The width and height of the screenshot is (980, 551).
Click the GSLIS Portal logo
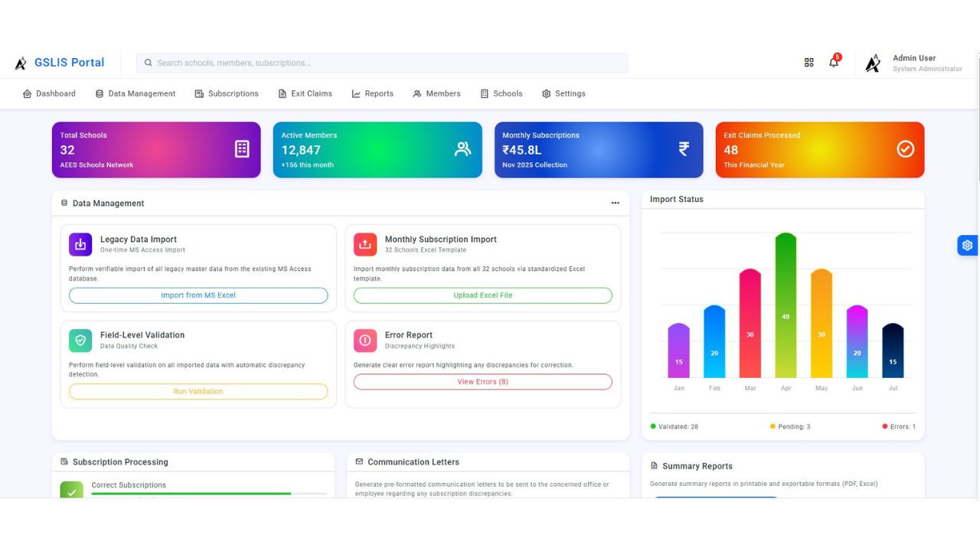pyautogui.click(x=60, y=63)
